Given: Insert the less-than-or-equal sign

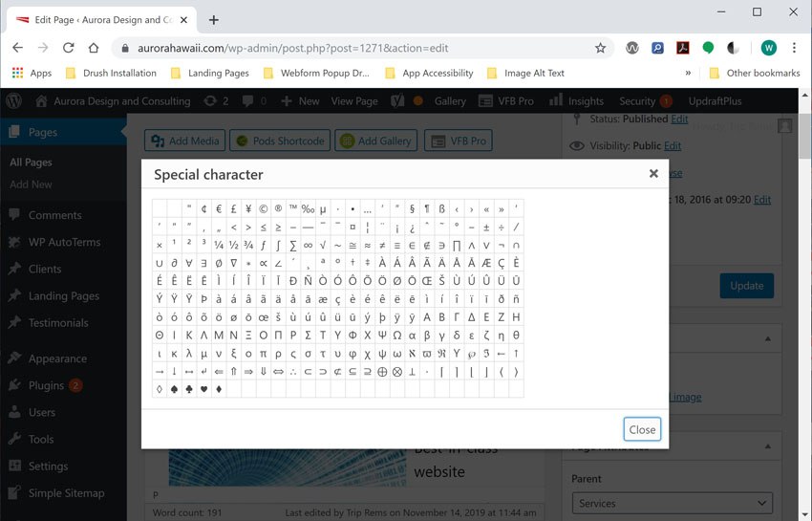Looking at the screenshot, I should point(264,228).
